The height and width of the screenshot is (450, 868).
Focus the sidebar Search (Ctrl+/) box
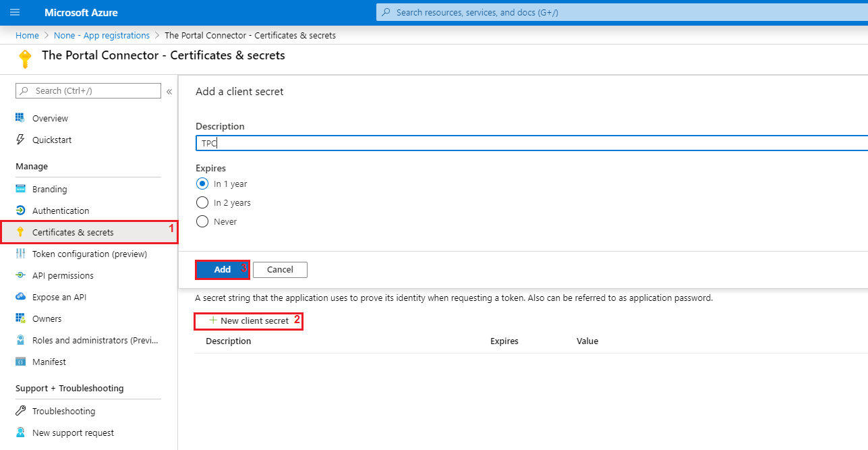88,90
